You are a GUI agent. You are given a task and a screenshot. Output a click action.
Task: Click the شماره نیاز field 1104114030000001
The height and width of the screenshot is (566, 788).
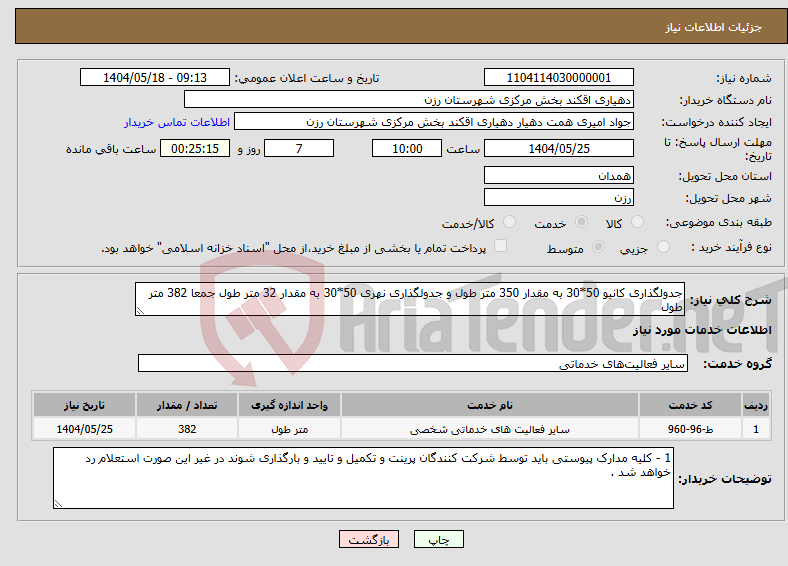(558, 77)
